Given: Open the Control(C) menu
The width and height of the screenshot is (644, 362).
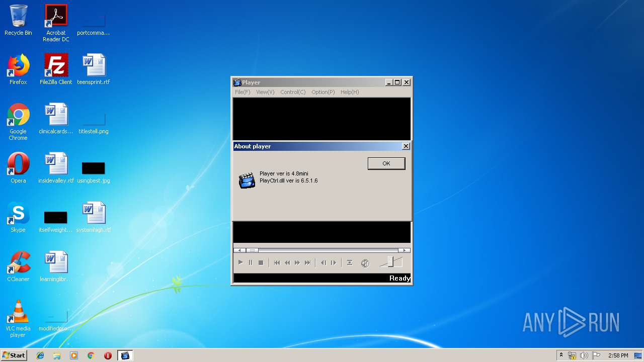Looking at the screenshot, I should (x=293, y=92).
